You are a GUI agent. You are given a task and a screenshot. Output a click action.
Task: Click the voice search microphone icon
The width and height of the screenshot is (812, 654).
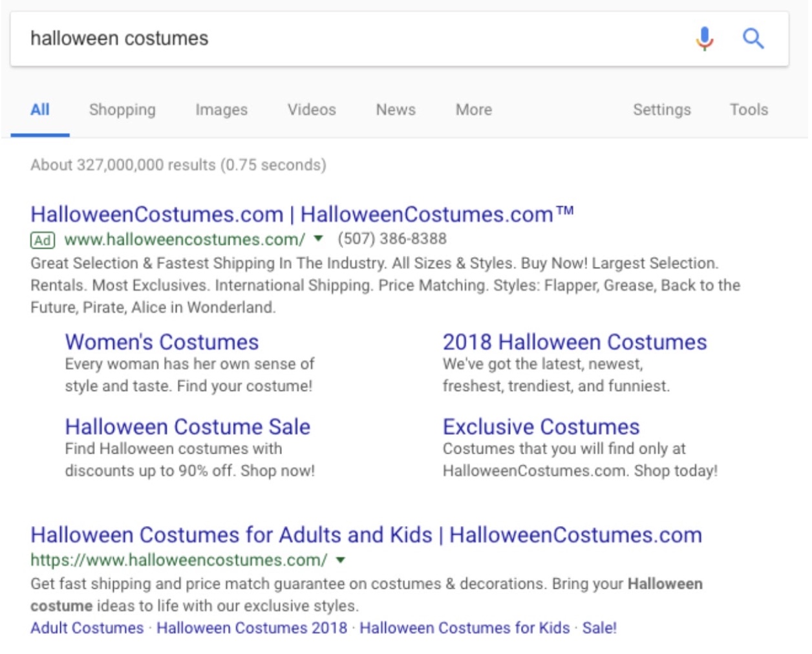click(705, 39)
